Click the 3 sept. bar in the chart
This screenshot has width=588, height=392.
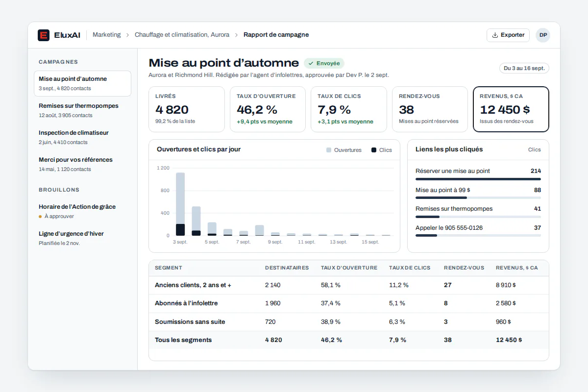[x=180, y=204]
